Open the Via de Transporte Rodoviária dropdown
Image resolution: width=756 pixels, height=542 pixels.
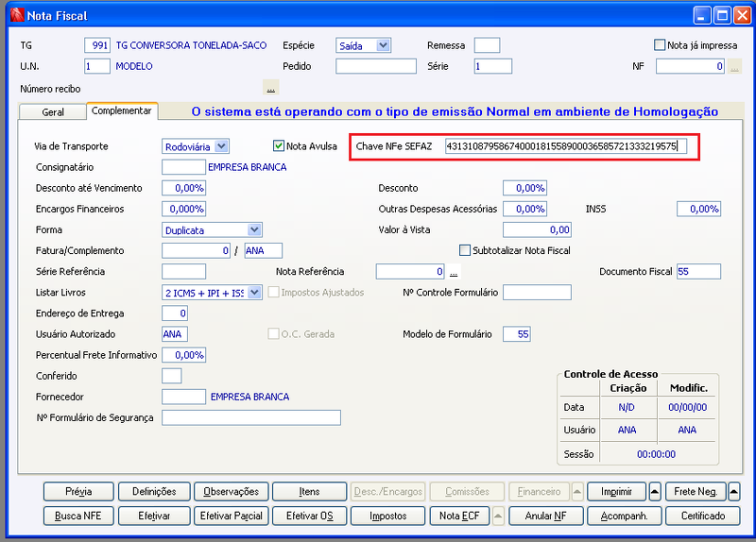pos(221,146)
